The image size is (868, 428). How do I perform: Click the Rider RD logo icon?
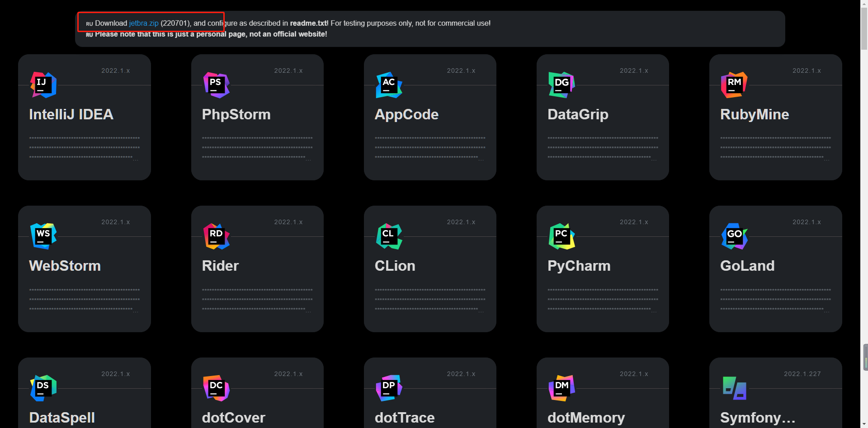(x=216, y=236)
